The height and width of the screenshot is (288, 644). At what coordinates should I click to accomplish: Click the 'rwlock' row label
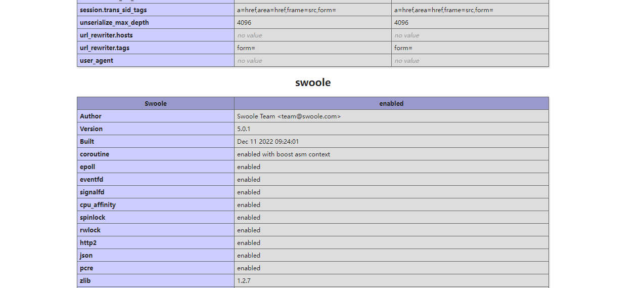click(x=90, y=230)
